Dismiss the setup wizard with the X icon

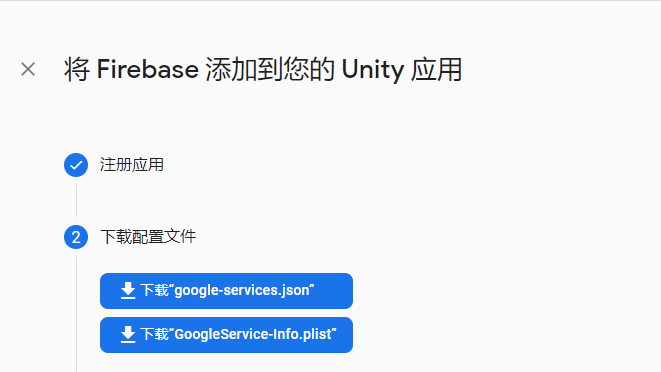click(28, 69)
